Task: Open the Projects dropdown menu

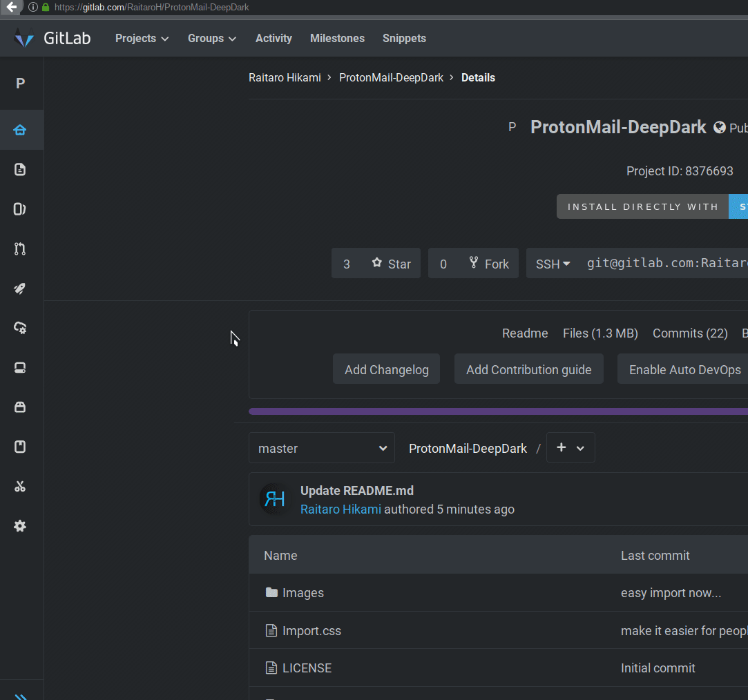Action: pyautogui.click(x=142, y=38)
